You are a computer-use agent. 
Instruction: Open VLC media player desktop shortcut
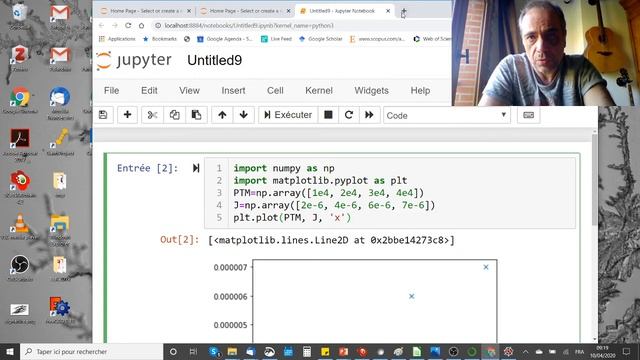[20, 227]
